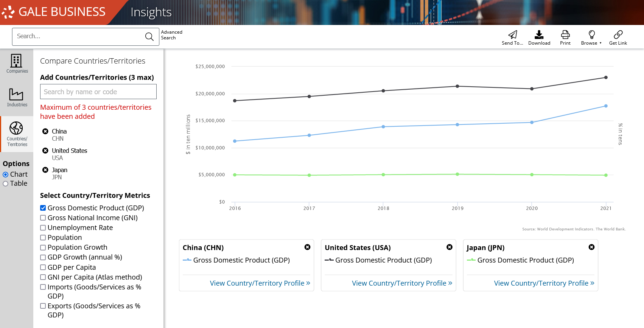This screenshot has height=328, width=644.
Task: Open the Countries/Territories sidebar section
Action: pos(17,134)
